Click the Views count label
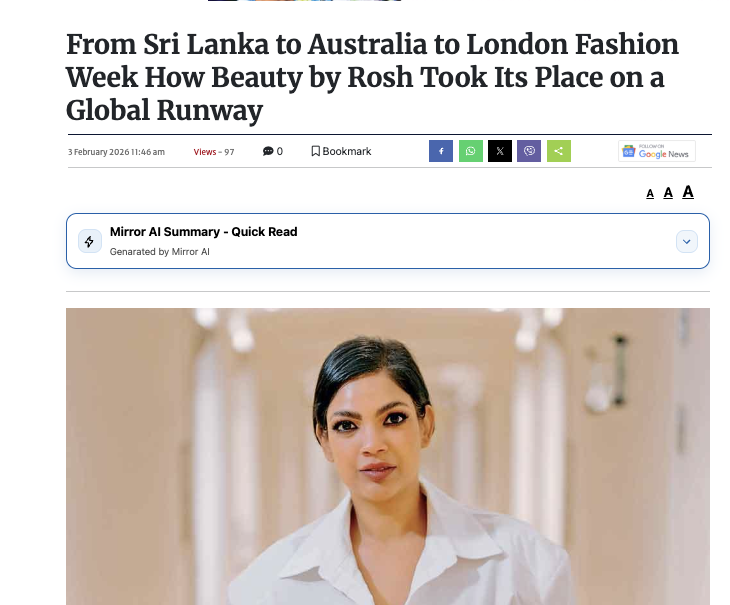 214,152
